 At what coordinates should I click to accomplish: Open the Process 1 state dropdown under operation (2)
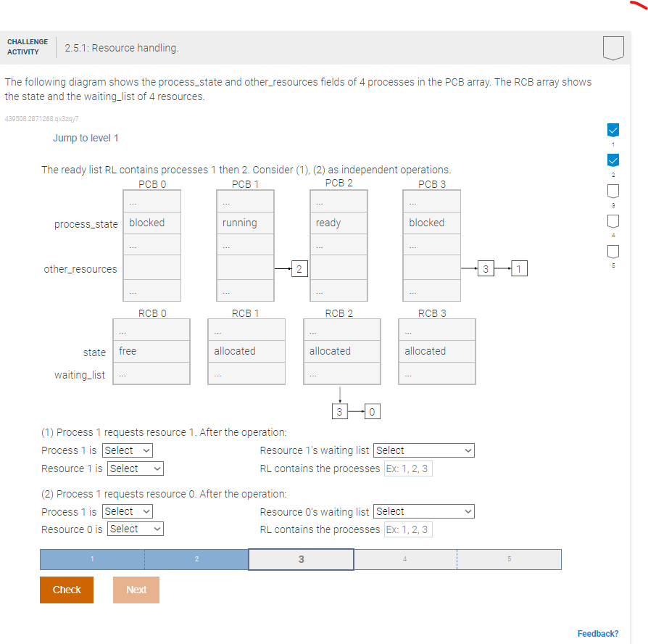(127, 511)
